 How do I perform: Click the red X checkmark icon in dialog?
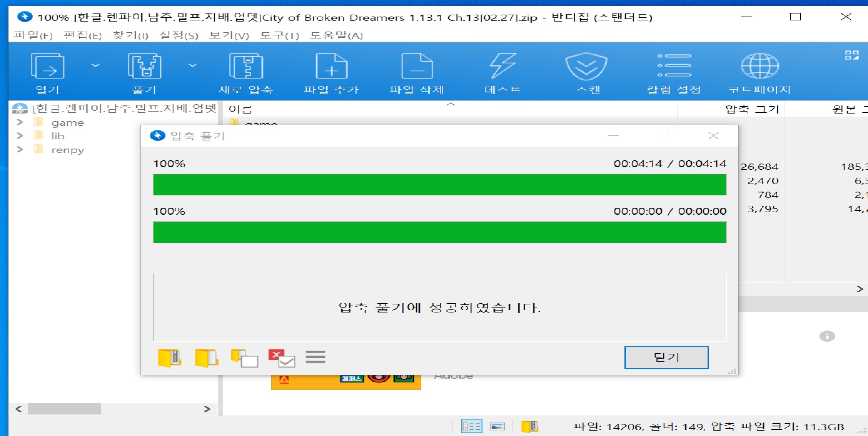[x=281, y=358]
